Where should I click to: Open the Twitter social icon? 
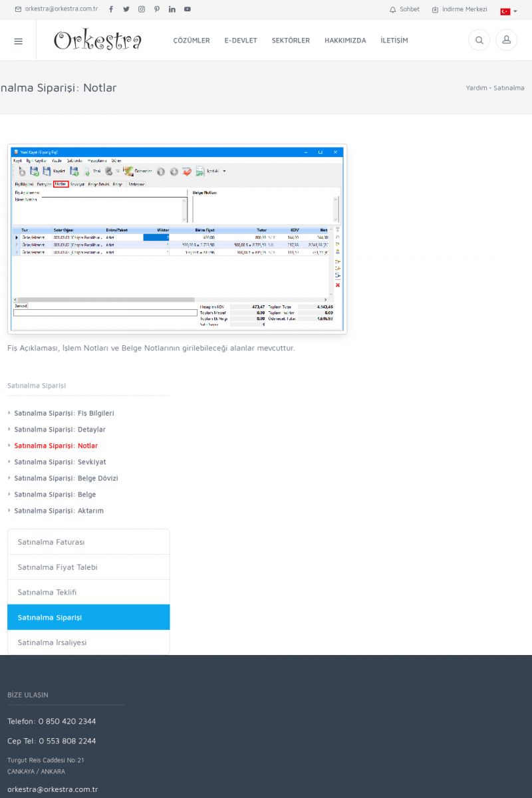coord(126,9)
